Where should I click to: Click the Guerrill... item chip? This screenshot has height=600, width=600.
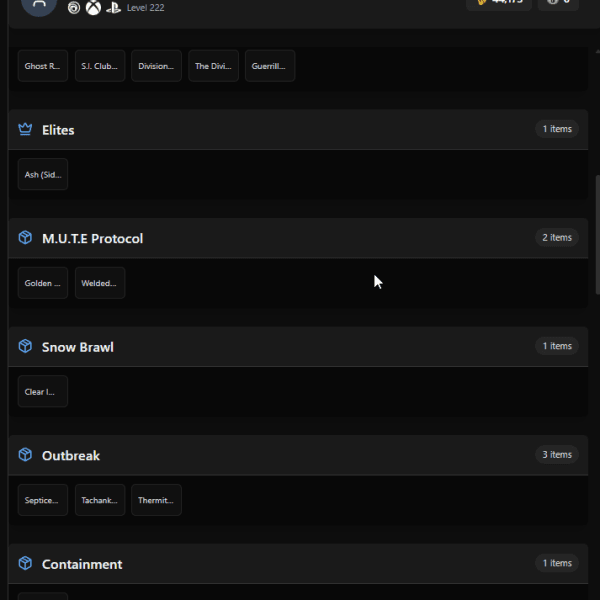point(270,66)
